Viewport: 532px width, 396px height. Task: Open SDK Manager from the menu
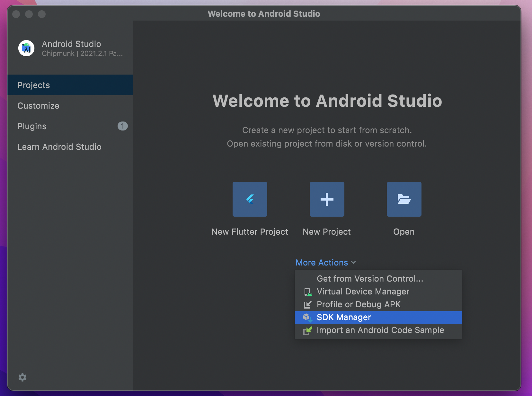[378, 317]
